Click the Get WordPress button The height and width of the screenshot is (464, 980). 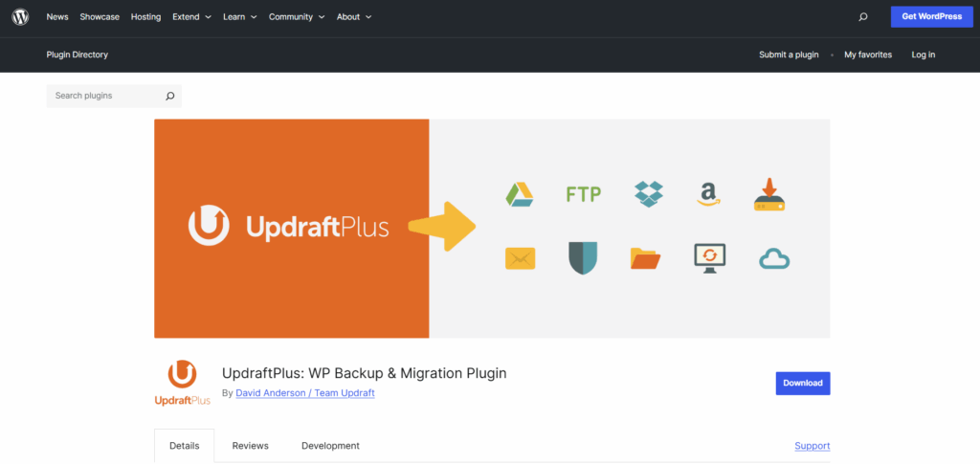[931, 17]
